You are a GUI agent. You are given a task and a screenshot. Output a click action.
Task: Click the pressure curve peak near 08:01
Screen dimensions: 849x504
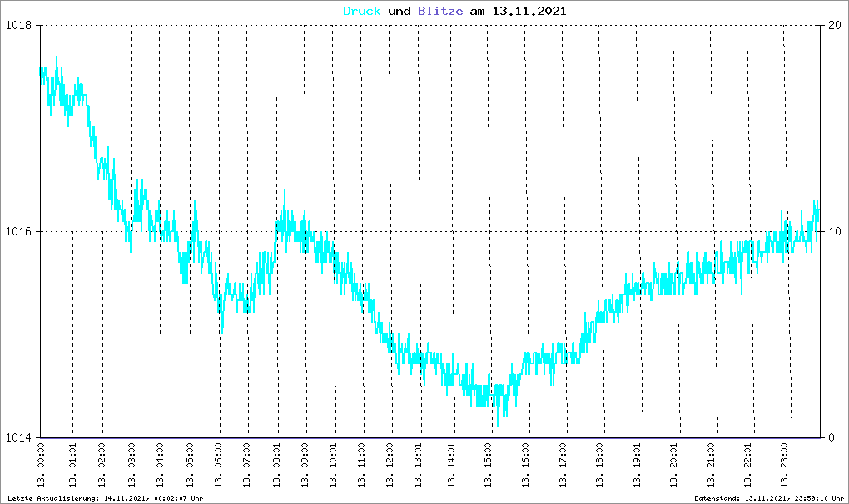(x=285, y=190)
